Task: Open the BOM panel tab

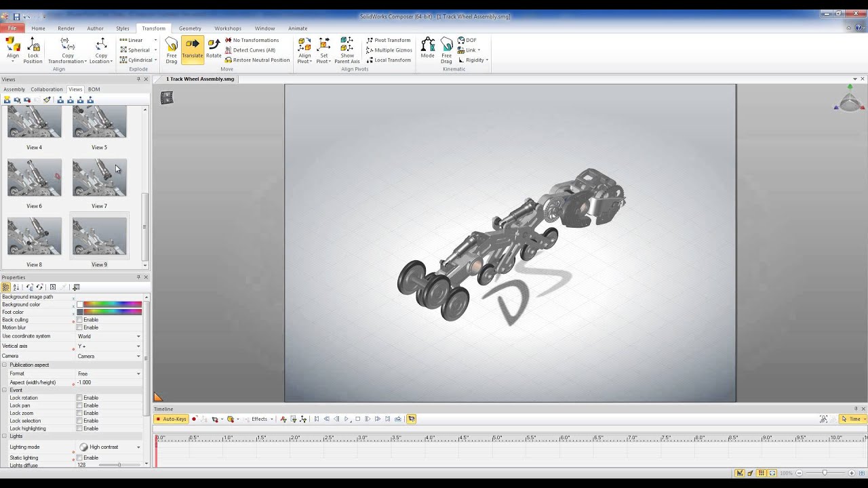Action: 94,89
